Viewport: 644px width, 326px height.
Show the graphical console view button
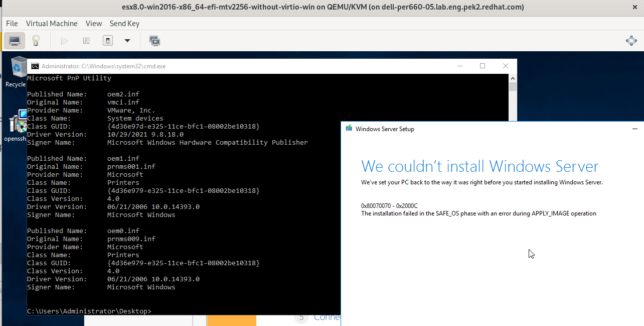coord(15,41)
